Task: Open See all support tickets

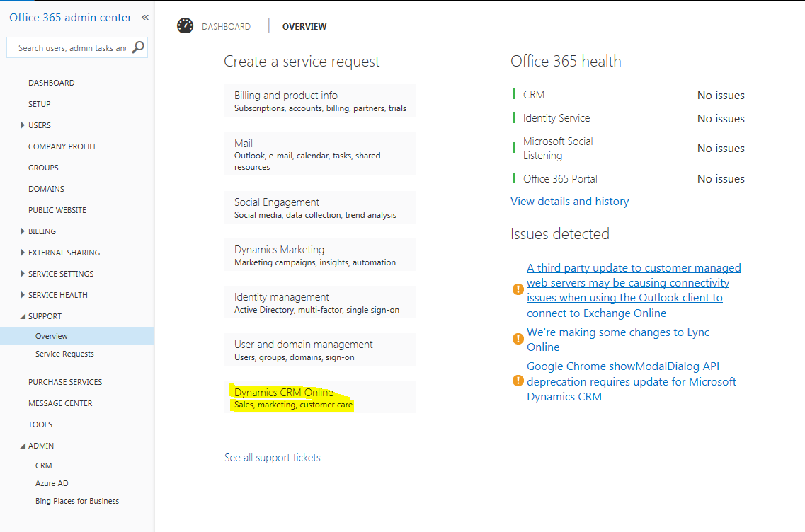Action: tap(273, 458)
